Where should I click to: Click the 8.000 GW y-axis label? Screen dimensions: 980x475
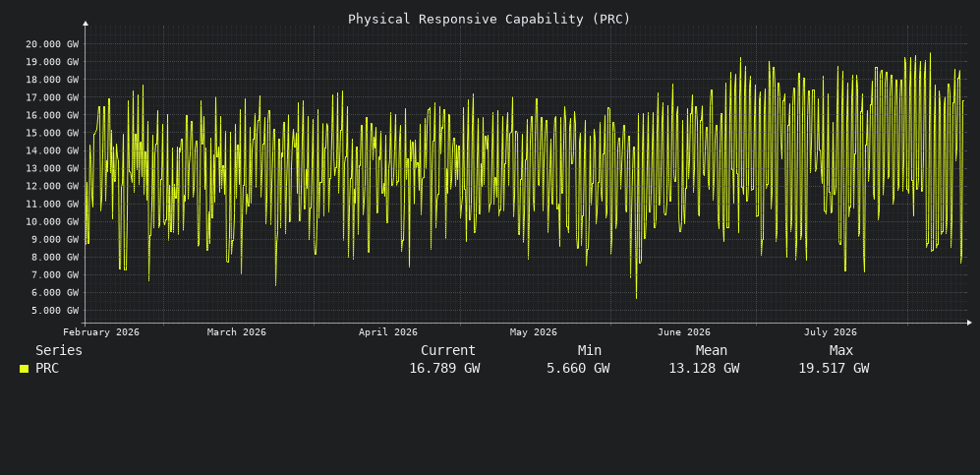55,257
